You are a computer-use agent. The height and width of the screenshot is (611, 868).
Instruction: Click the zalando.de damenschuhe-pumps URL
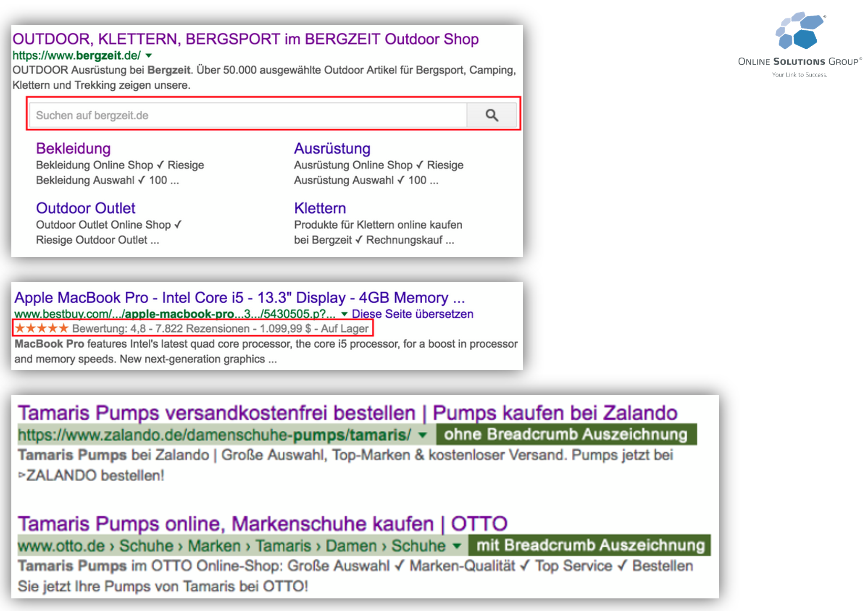214,435
